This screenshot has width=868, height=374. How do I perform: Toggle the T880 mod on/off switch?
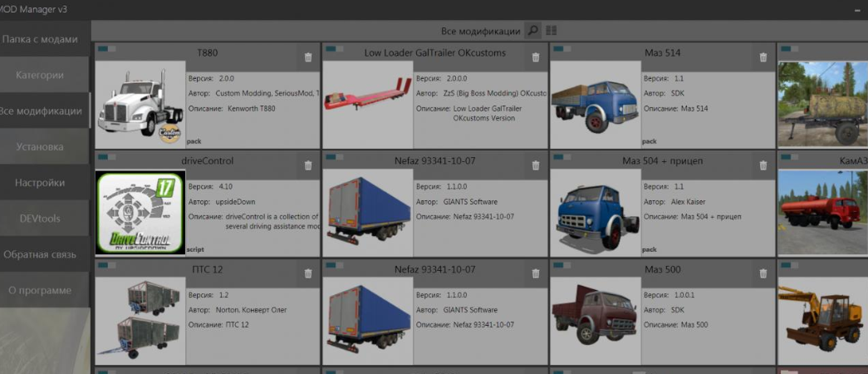[105, 49]
